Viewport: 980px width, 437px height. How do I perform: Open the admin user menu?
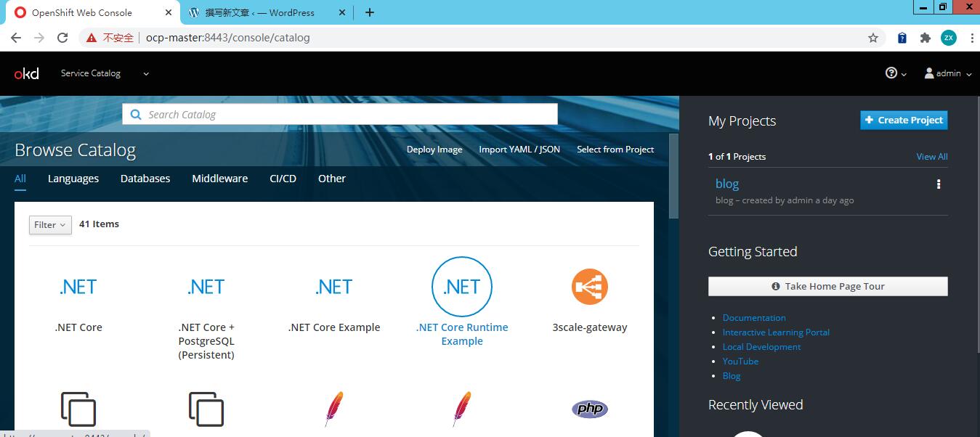click(x=948, y=73)
